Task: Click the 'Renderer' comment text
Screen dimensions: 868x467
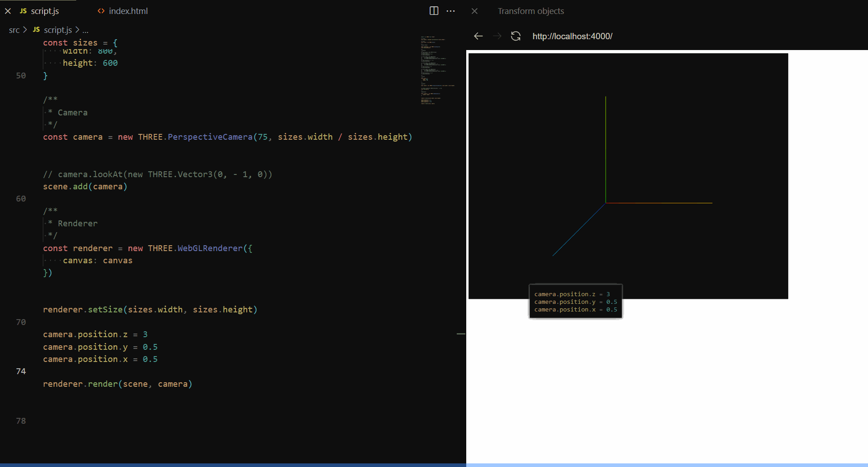Action: click(x=78, y=224)
